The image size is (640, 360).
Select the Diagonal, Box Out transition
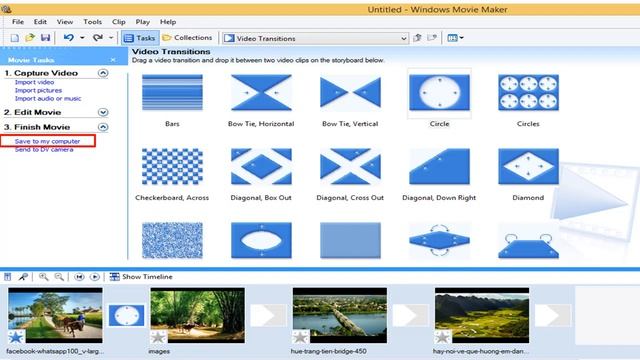point(261,167)
